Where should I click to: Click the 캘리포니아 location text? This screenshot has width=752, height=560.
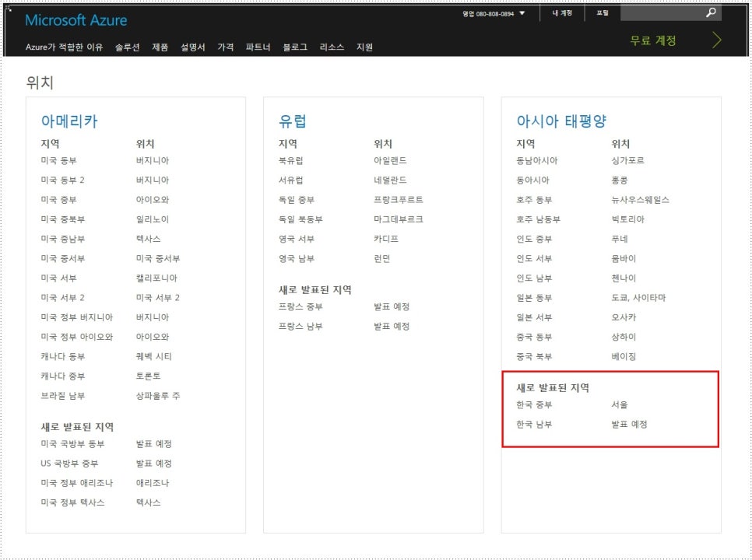pos(156,278)
